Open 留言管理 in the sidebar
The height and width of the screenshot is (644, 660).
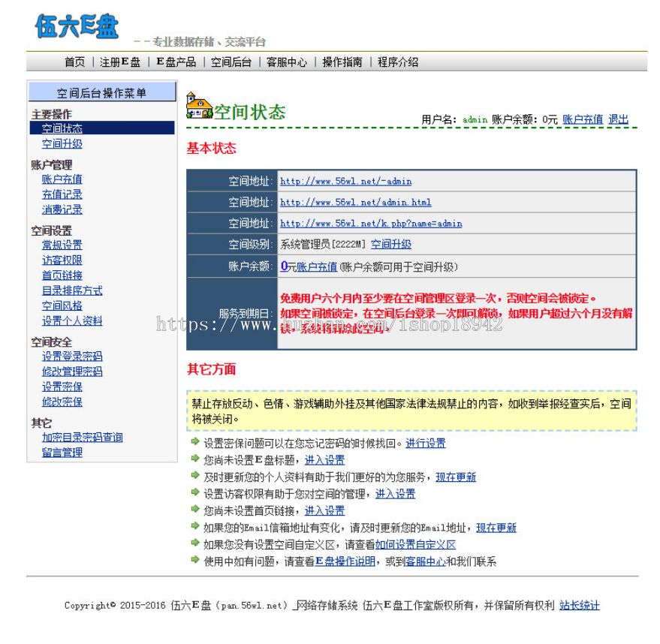pos(62,453)
